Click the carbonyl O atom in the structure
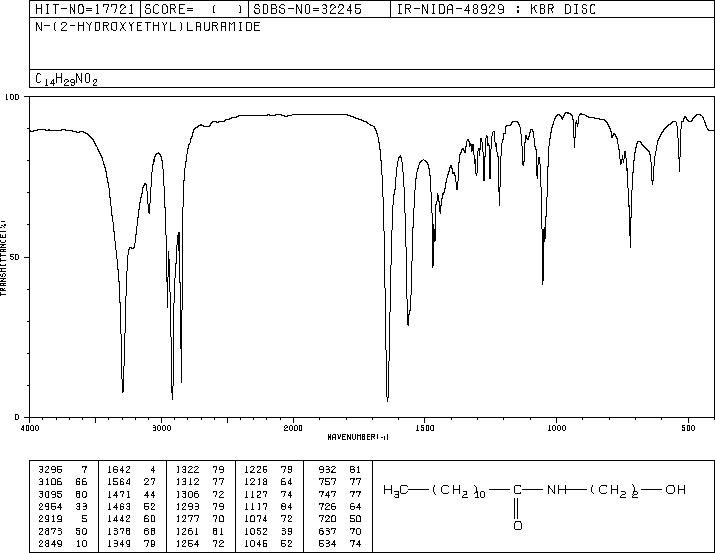This screenshot has height=553, width=715. click(x=517, y=526)
